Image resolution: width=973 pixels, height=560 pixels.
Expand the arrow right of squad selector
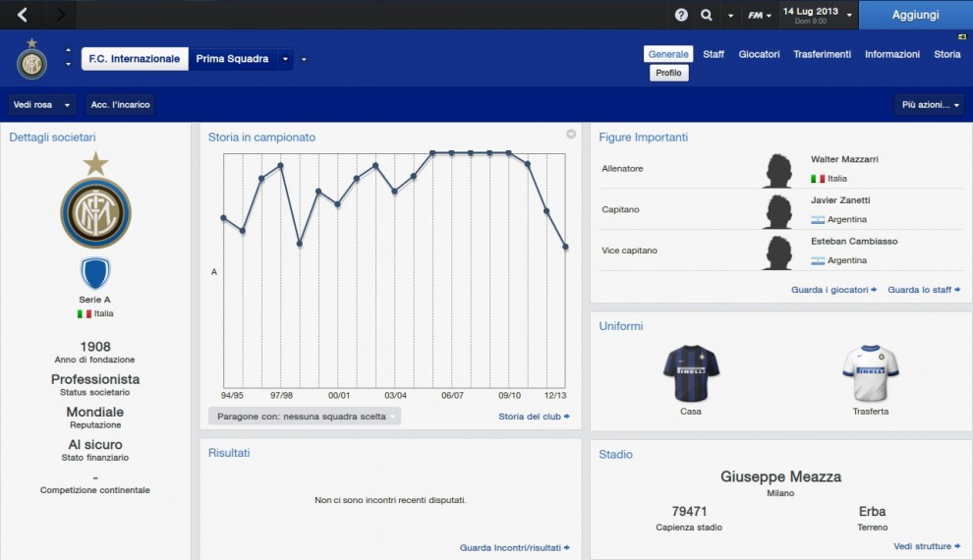coord(304,60)
